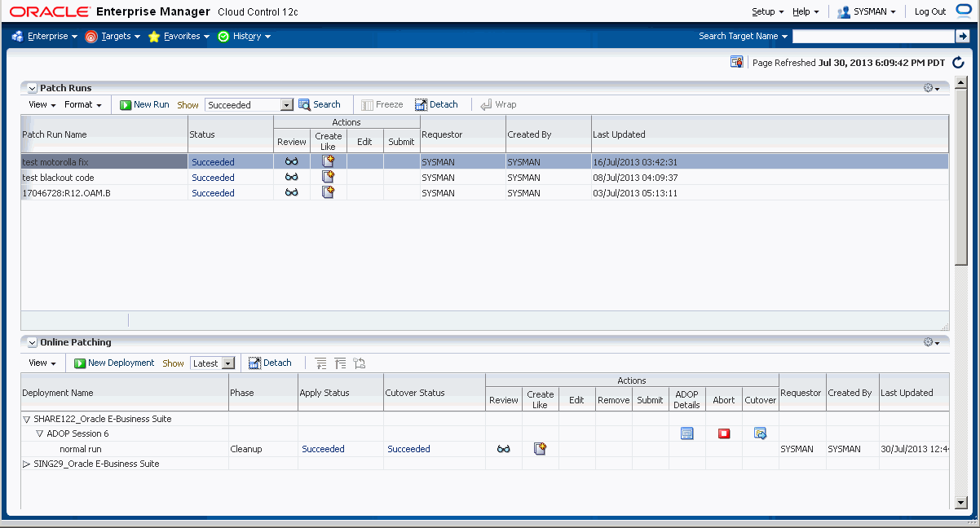Collapse ADOP Session 6 node
This screenshot has width=980, height=528.
click(39, 433)
